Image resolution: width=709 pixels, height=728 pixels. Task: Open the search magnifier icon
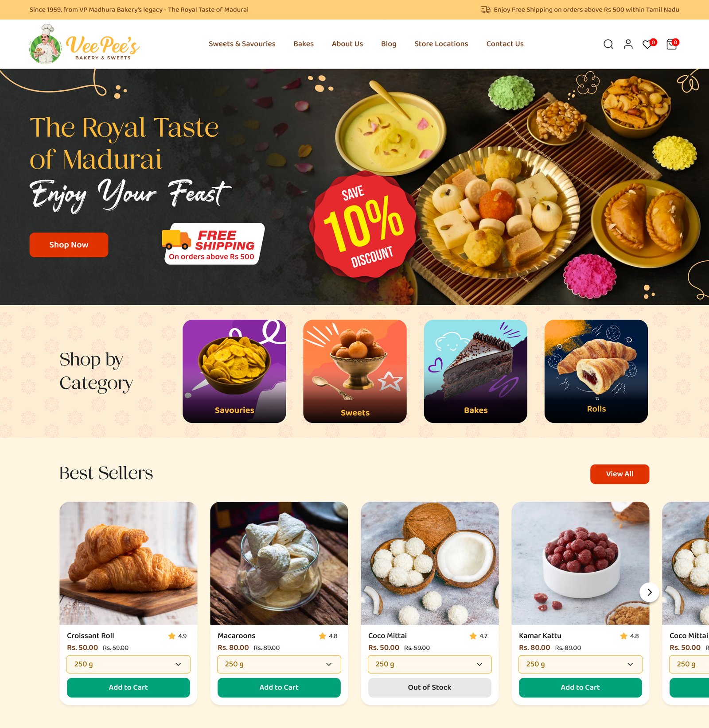[x=608, y=44]
